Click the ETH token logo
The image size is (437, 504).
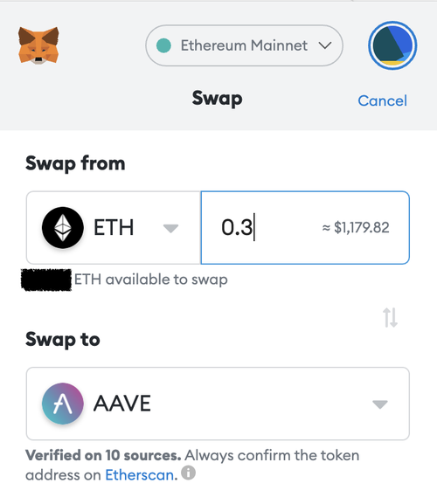(x=63, y=228)
